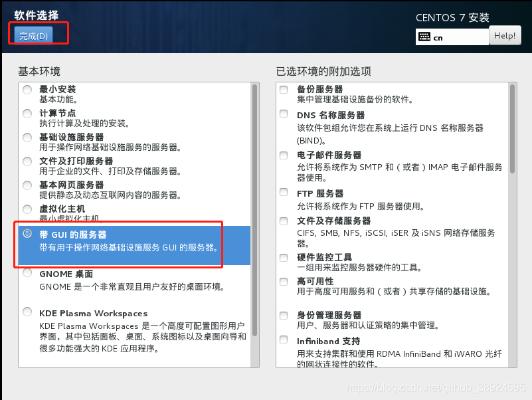
Task: Select the 虚拟化主机 radio button
Action: click(x=27, y=209)
